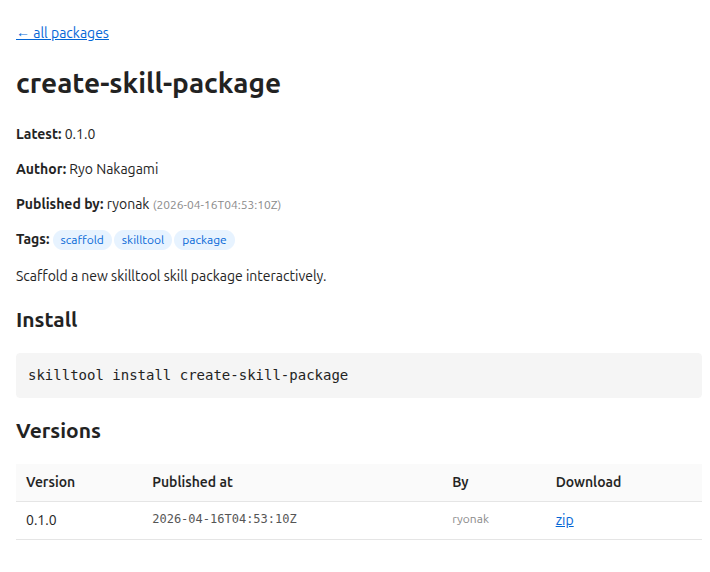Click the Versions section heading

(x=58, y=431)
